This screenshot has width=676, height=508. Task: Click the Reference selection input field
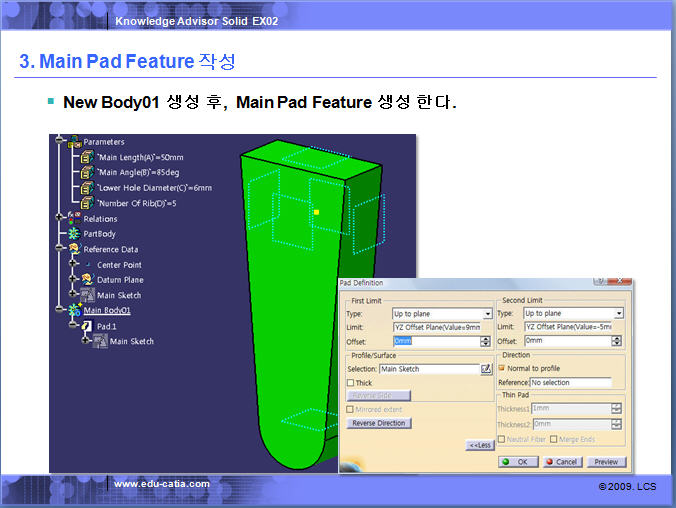570,382
